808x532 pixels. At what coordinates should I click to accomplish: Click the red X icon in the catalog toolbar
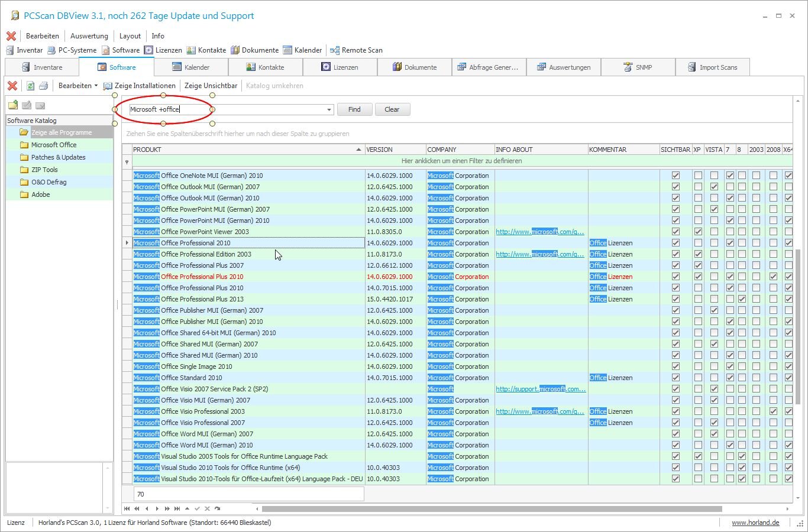point(12,86)
